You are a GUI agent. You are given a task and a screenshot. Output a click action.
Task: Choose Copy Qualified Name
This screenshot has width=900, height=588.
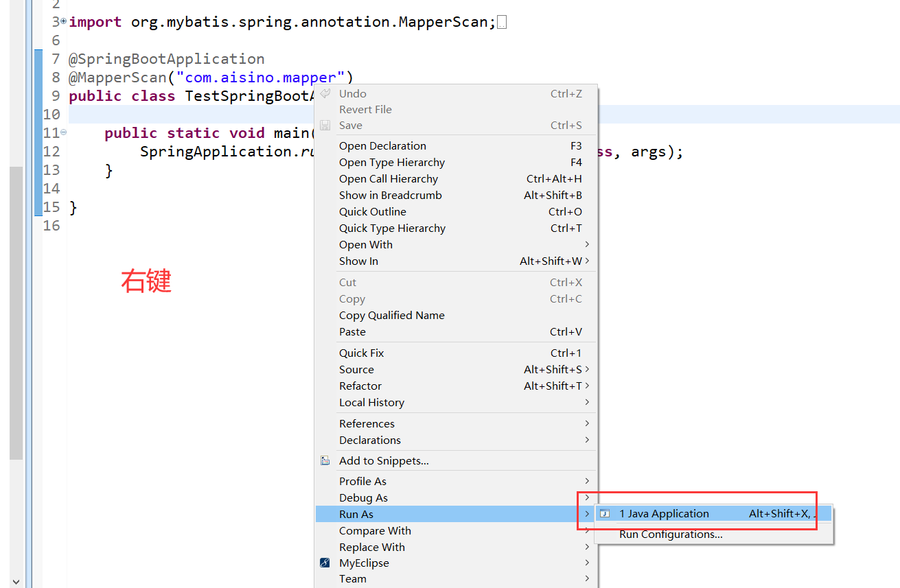click(x=457, y=315)
